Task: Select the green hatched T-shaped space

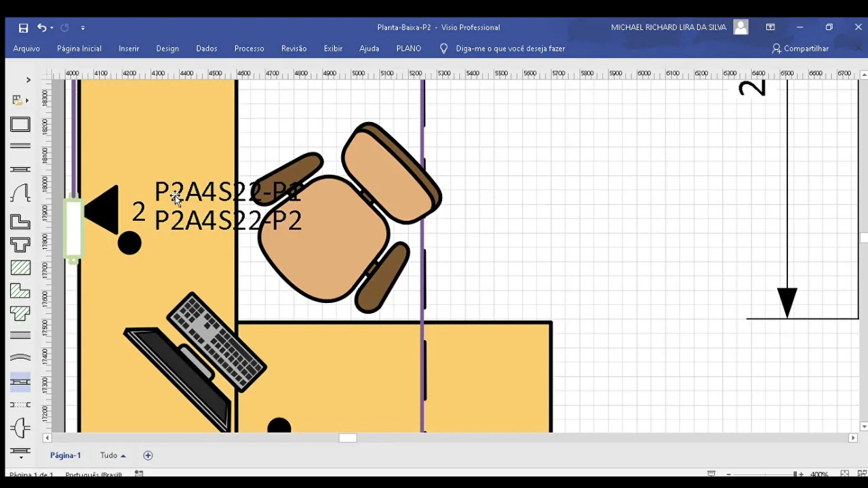Action: [x=20, y=314]
